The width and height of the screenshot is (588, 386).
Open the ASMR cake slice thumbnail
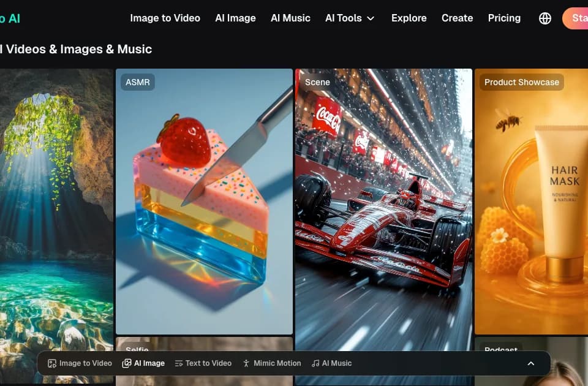click(205, 202)
